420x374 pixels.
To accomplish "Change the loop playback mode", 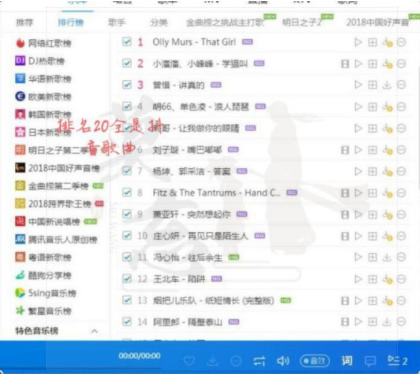I will pyautogui.click(x=259, y=361).
